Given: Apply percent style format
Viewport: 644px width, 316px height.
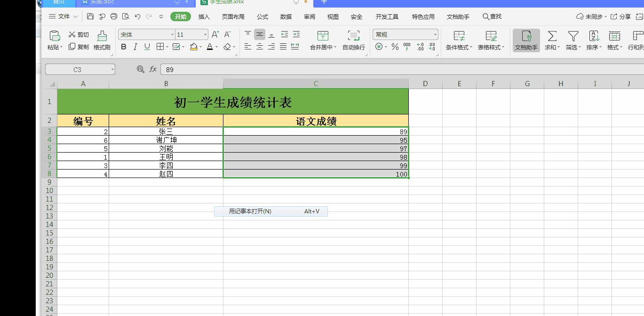Looking at the screenshot, I should (x=395, y=47).
